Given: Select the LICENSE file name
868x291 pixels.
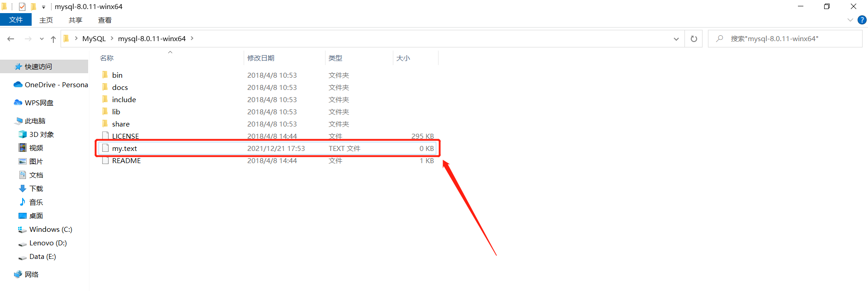Looking at the screenshot, I should (x=125, y=136).
